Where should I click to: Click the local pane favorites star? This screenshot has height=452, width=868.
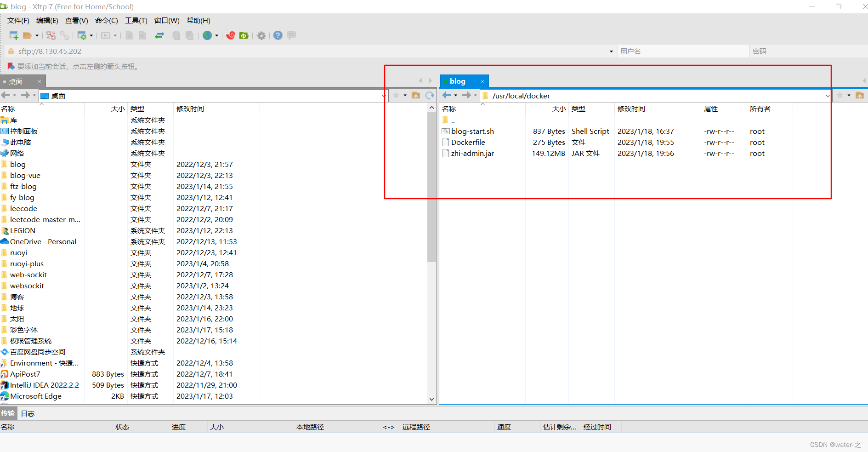[x=396, y=95]
